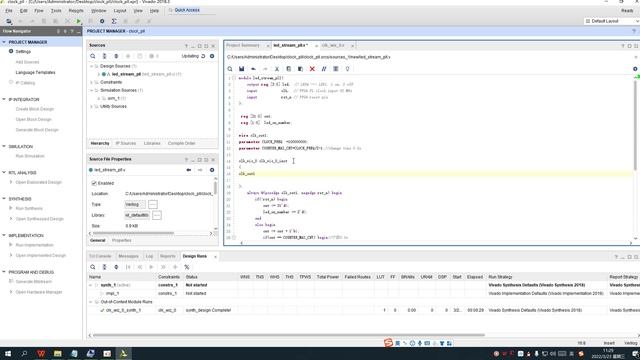Expand the Constraints folder in Sources
This screenshot has height=360, width=640.
point(91,82)
